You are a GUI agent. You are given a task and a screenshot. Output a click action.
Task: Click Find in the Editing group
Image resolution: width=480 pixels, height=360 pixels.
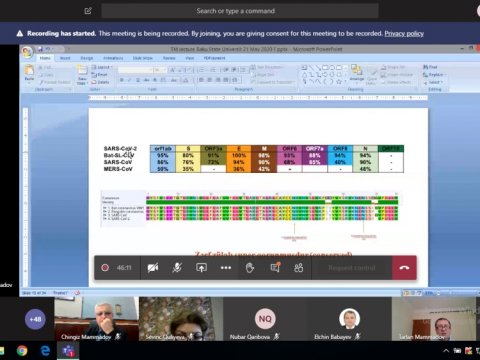(x=431, y=67)
